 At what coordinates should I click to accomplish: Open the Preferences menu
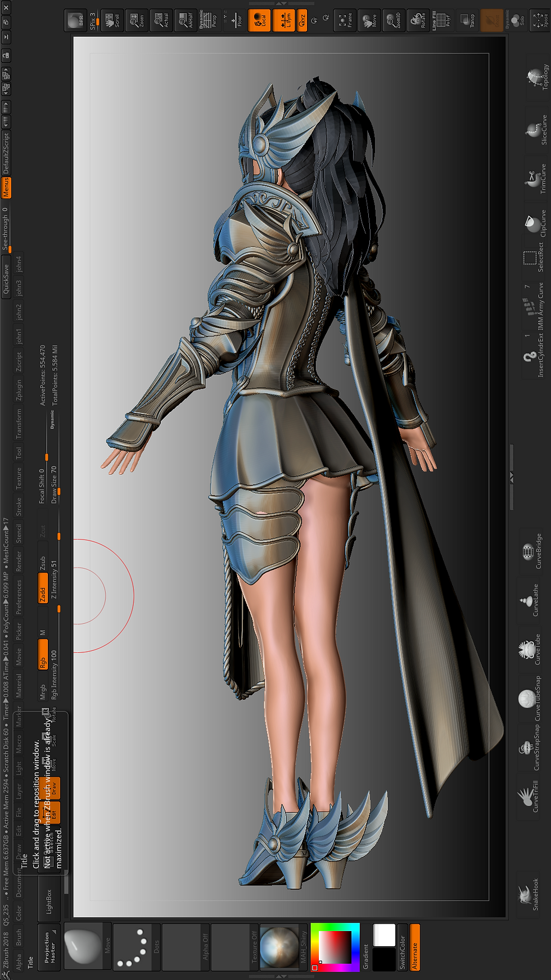point(19,596)
